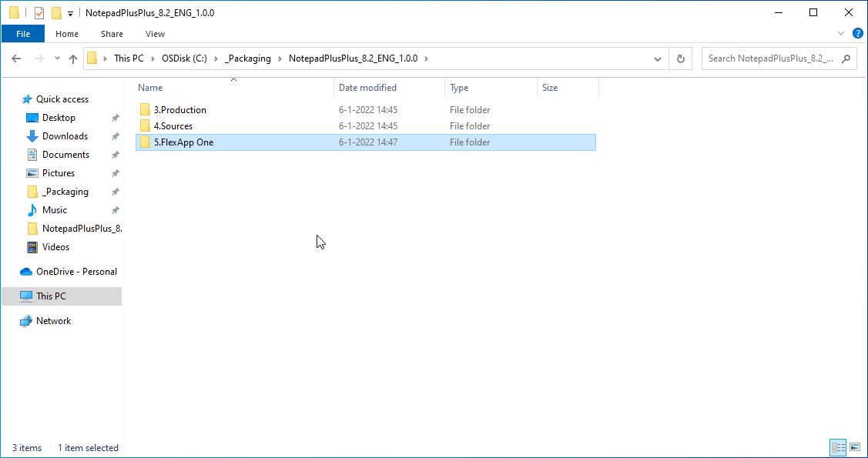Select Downloads in Quick access

point(65,136)
